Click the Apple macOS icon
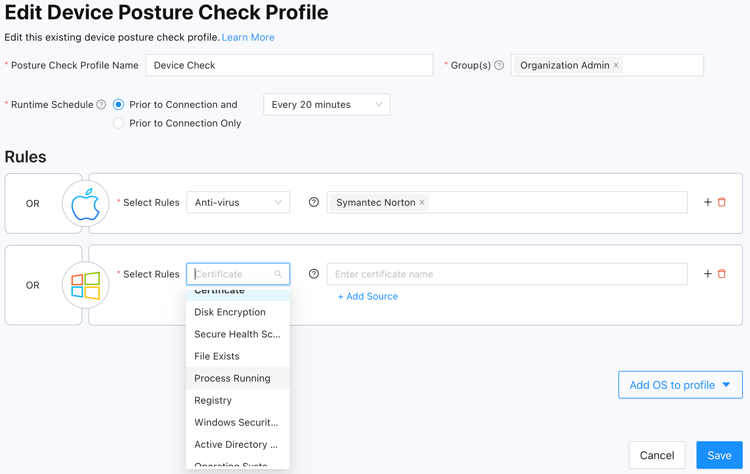This screenshot has width=750, height=474. (86, 203)
